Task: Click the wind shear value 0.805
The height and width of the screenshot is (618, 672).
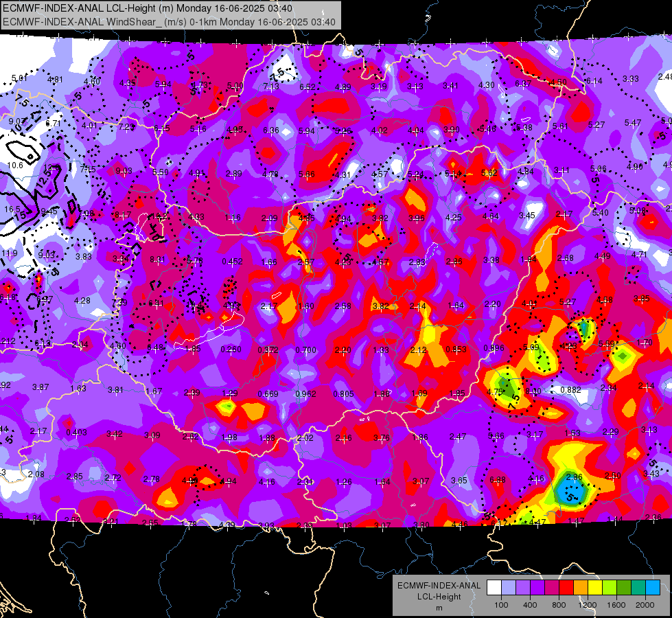Action: tap(343, 393)
